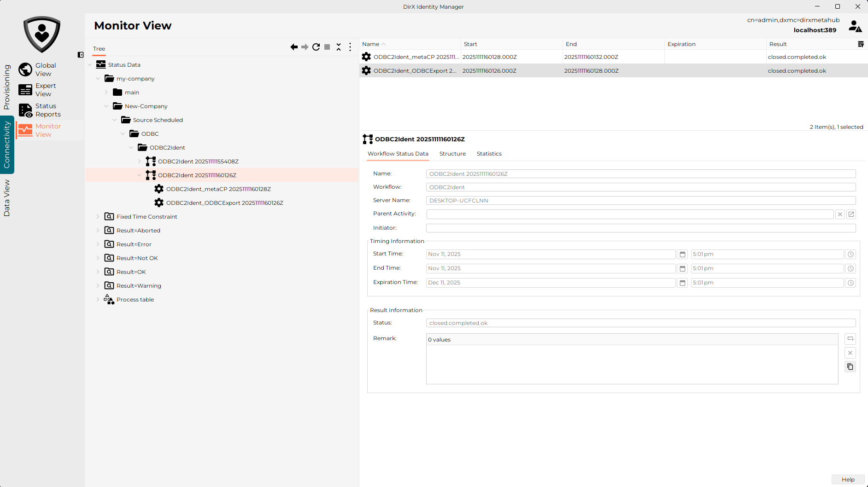
Task: Open the Data View side tab
Action: [x=6, y=198]
